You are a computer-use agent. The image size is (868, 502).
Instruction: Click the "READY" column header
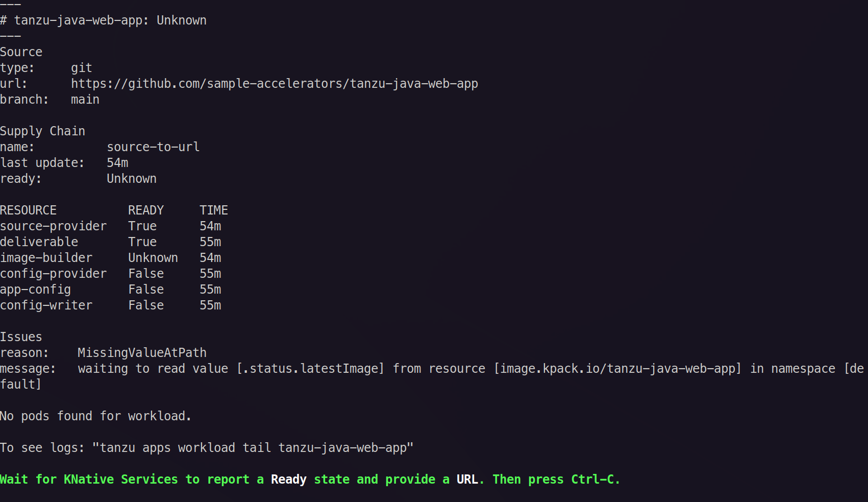click(146, 210)
